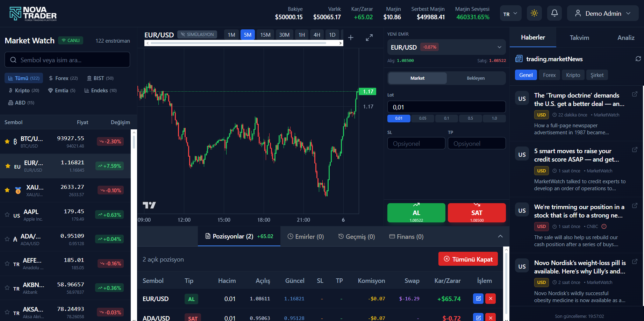This screenshot has width=644, height=321.
Task: Click the chart's horizontal navigation scrollbar
Action: [244, 43]
